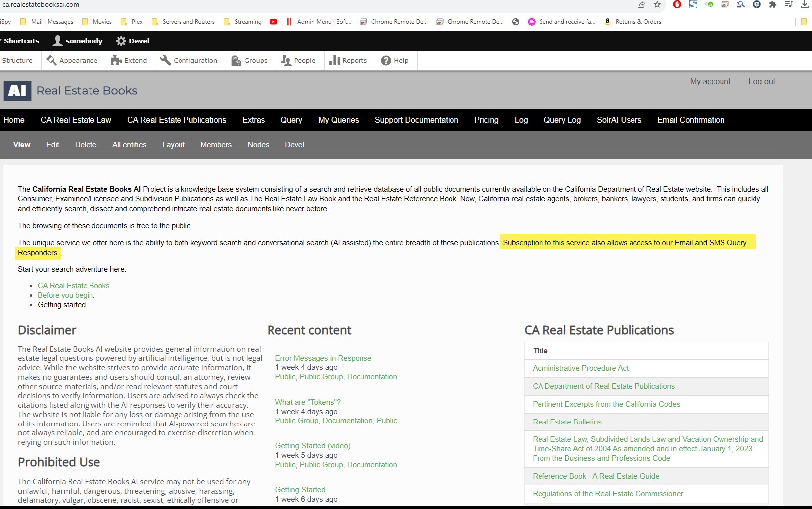Switch to the Delete tab

click(x=86, y=145)
